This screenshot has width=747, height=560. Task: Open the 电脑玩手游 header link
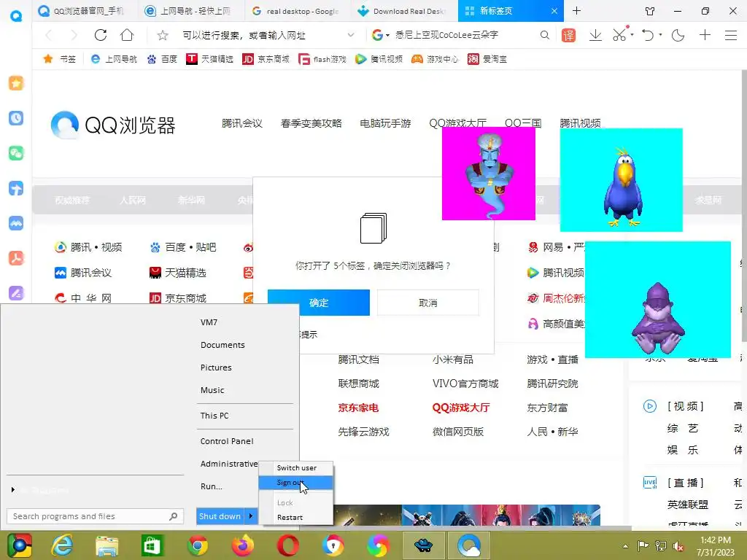385,123
